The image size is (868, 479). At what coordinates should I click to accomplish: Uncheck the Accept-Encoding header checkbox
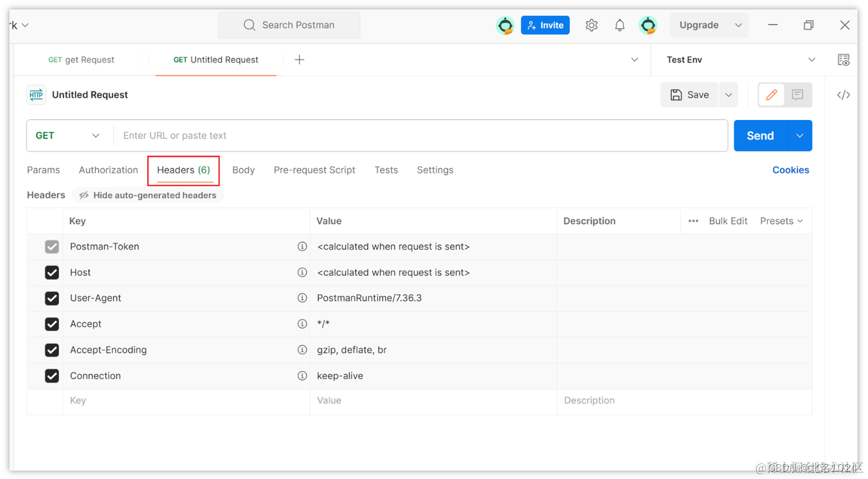[52, 349]
